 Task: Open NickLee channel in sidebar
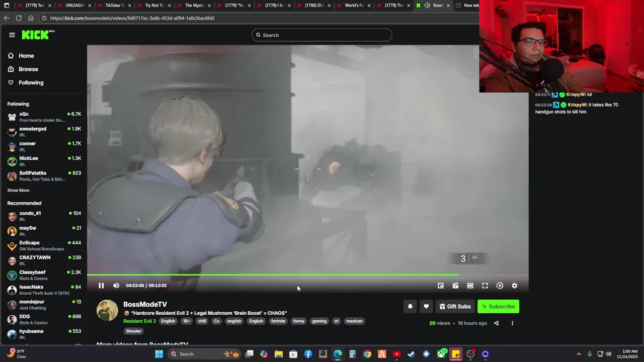pos(44,161)
